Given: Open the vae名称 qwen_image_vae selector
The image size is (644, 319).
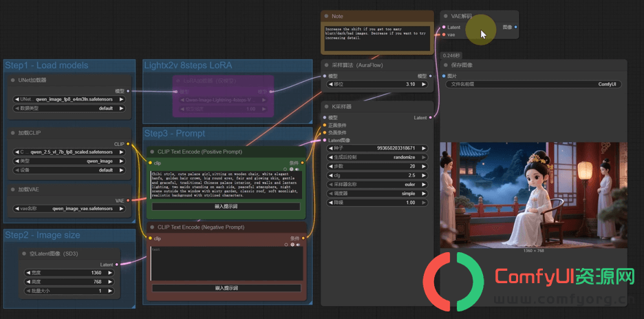Looking at the screenshot, I should tap(69, 209).
